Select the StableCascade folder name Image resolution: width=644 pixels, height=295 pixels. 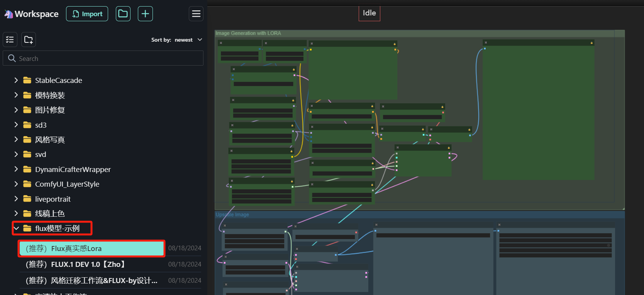59,80
